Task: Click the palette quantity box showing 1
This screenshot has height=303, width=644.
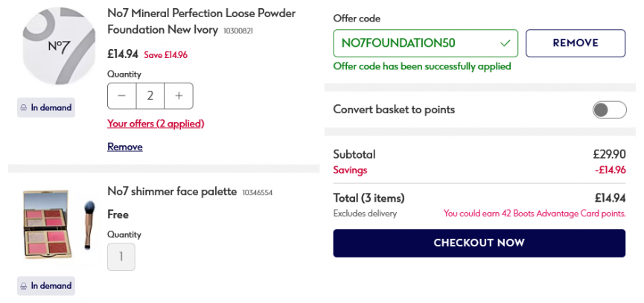Action: 121,257
